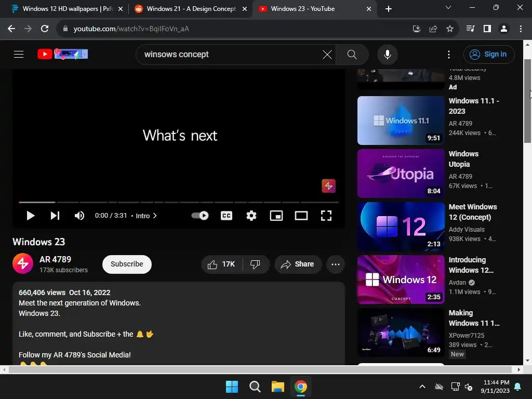The image size is (532, 399).
Task: Clear the search query text
Action: (x=327, y=54)
